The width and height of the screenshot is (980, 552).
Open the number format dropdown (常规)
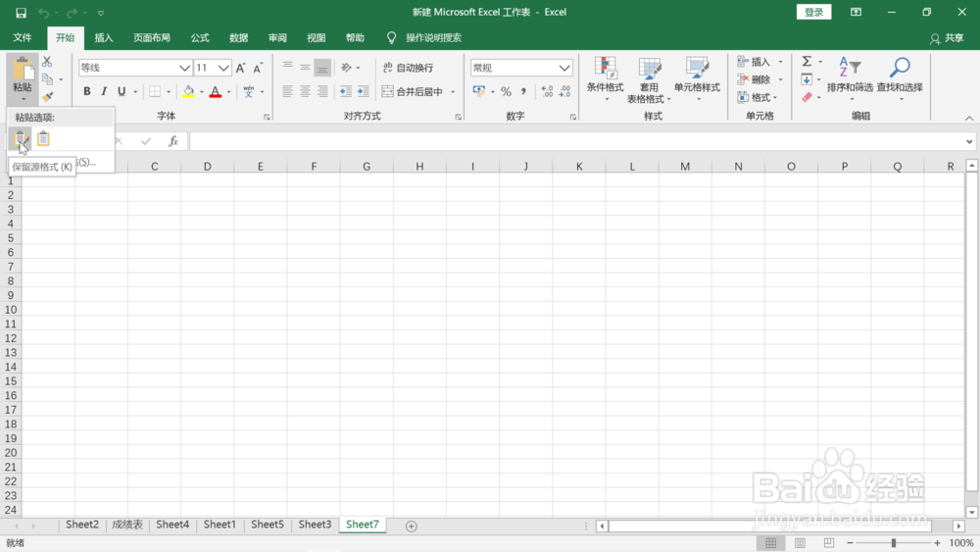click(x=564, y=68)
